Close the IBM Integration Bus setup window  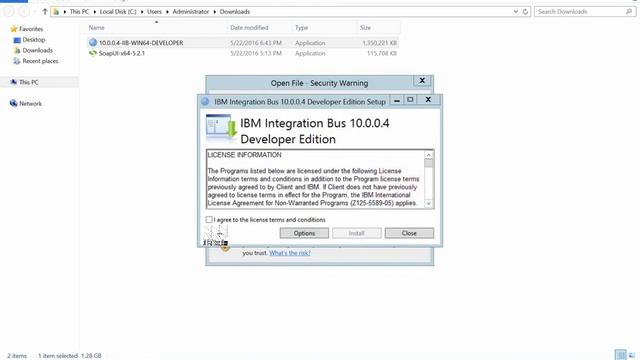428,100
